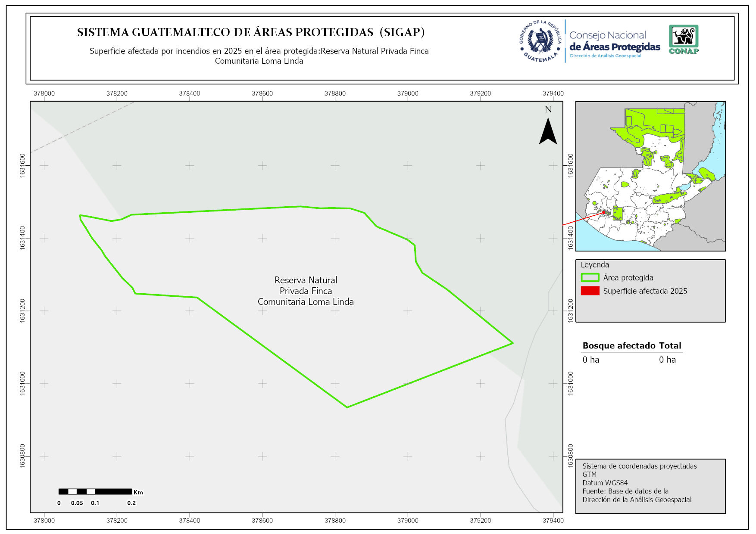The width and height of the screenshot is (756, 534).
Task: Click the black-and-white scale bar
Action: tap(95, 491)
